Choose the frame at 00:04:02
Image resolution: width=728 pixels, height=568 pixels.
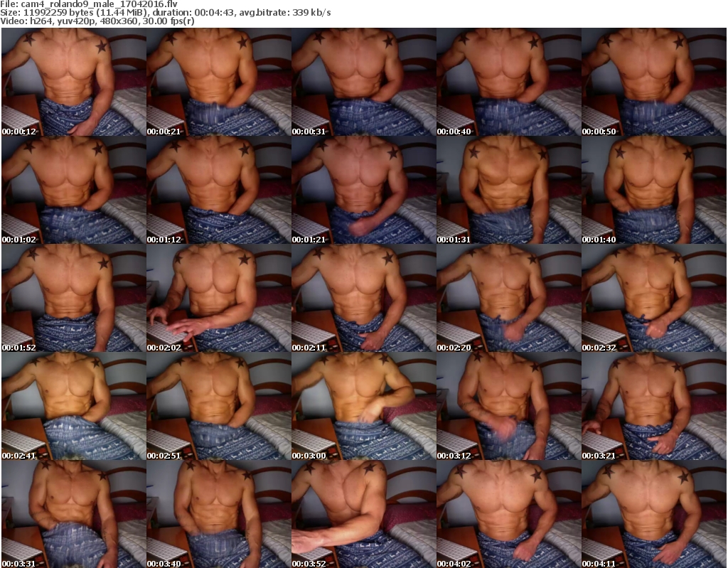click(509, 514)
